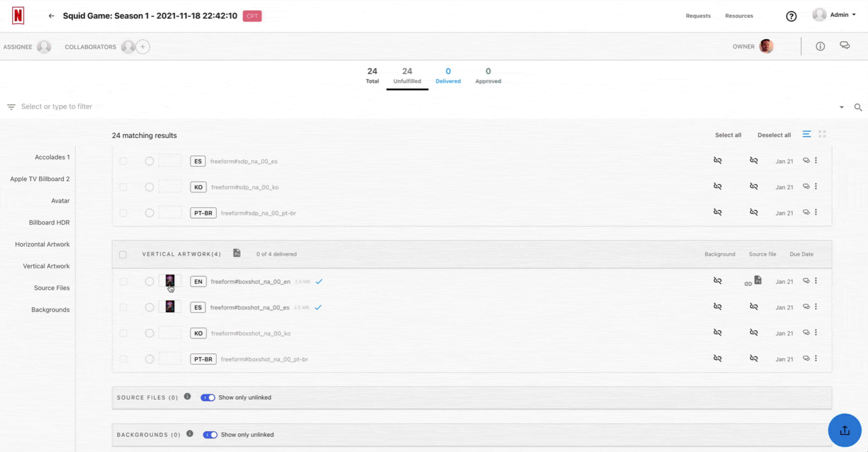Jump to Horizontal Artwork in sidebar
Viewport: 868px width, 452px height.
(x=42, y=244)
